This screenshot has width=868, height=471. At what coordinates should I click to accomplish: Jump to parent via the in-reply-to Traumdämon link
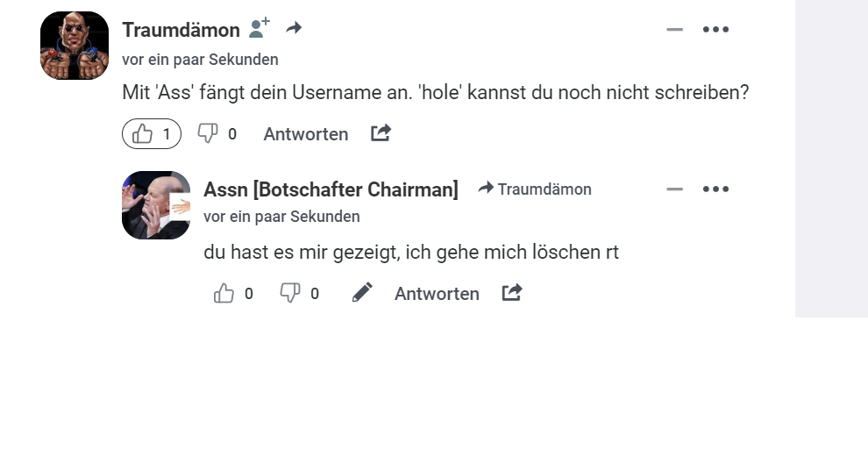pos(535,189)
